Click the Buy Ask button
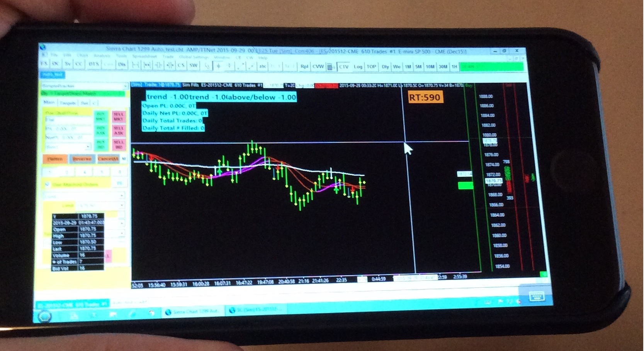Image resolution: width=644 pixels, height=351 pixels. point(101,131)
